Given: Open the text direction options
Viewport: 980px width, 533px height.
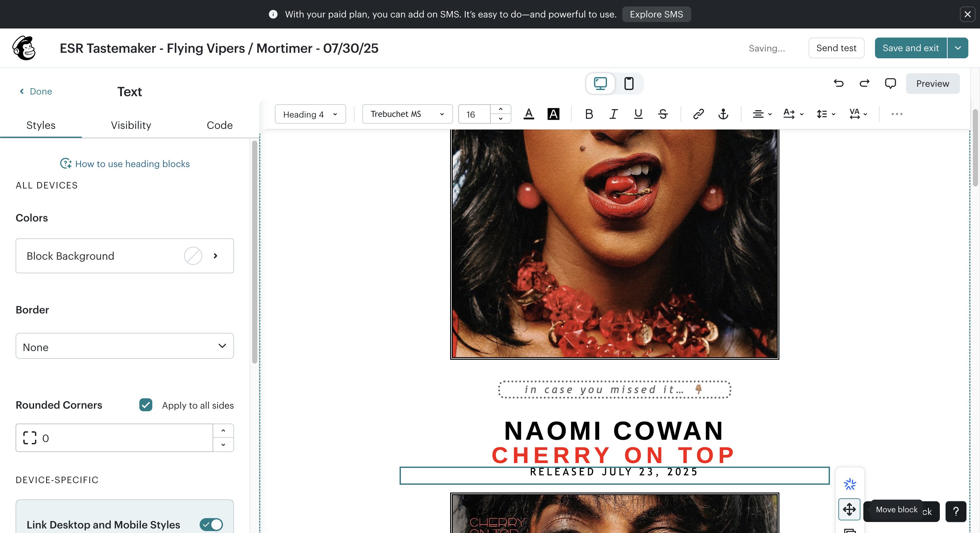Looking at the screenshot, I should [793, 114].
